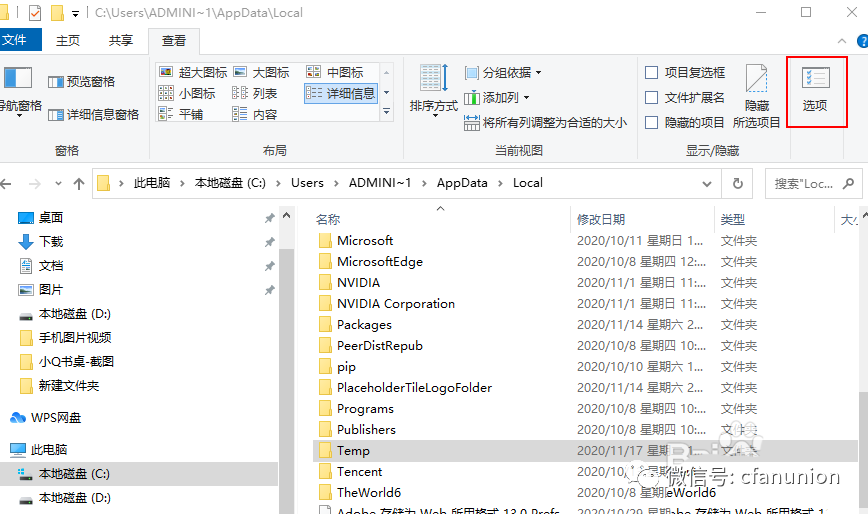Open recent locations dropdown arrow

pos(58,184)
